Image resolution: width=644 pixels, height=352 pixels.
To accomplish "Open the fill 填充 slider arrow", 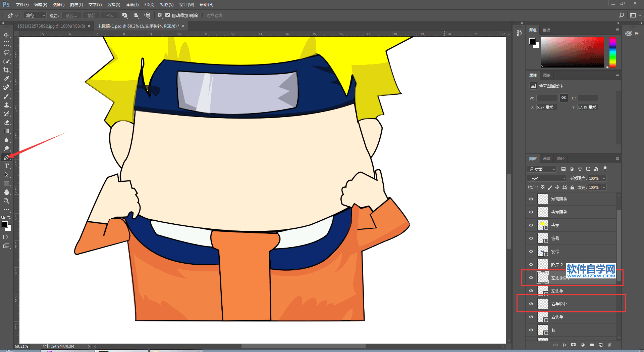I will 604,187.
